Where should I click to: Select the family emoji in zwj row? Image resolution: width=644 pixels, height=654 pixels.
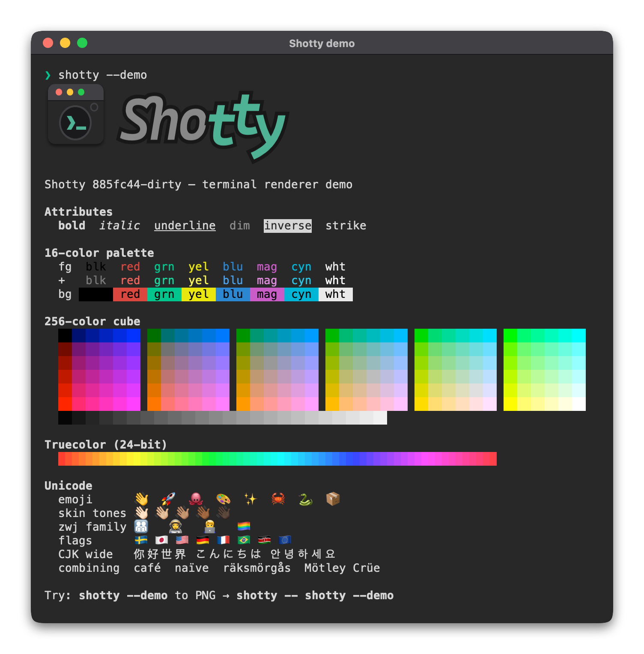pos(141,526)
